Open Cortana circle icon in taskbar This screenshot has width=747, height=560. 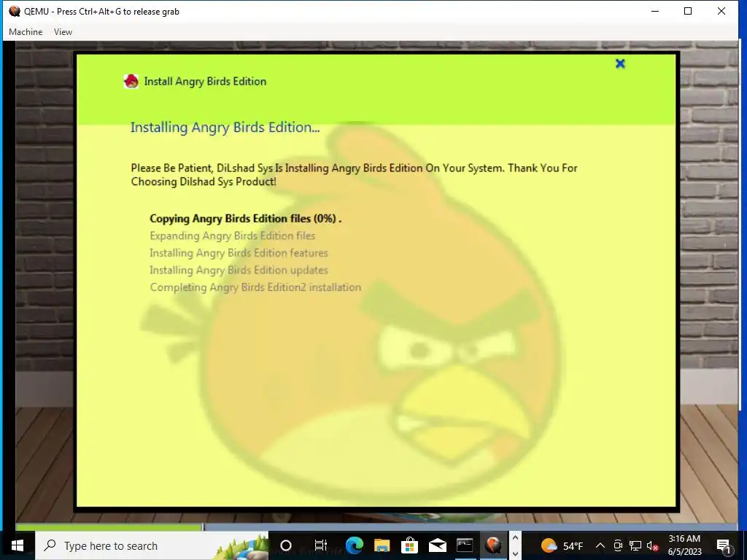click(285, 545)
